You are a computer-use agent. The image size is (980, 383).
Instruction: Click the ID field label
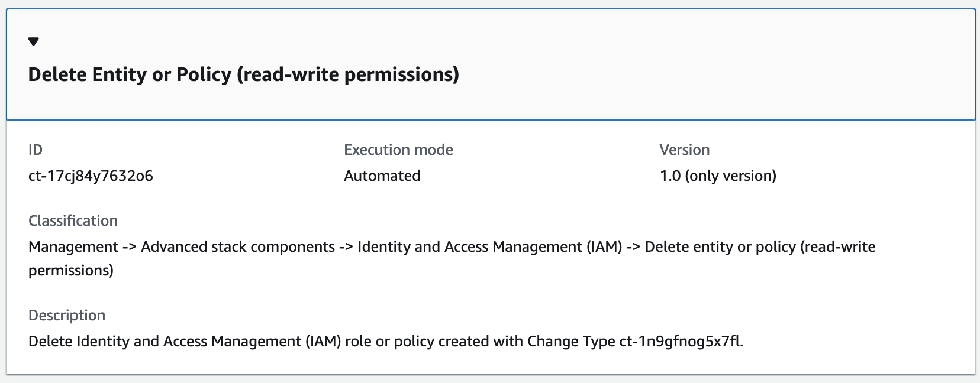tap(36, 150)
